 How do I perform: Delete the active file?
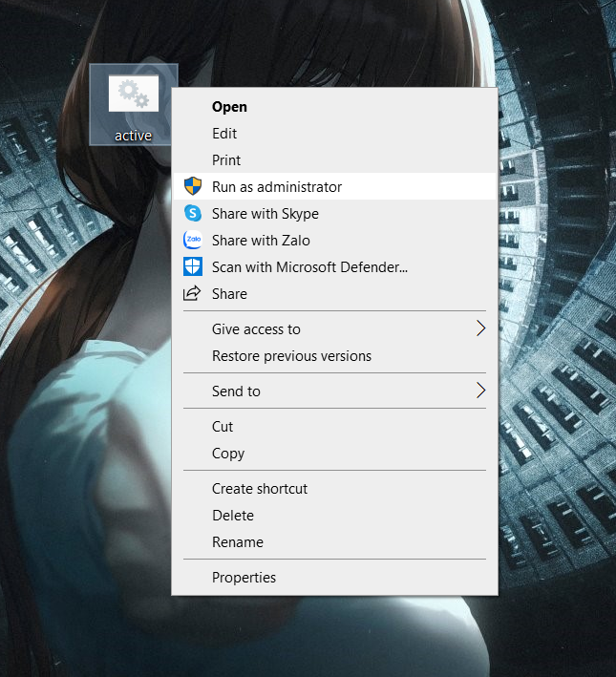(x=335, y=516)
